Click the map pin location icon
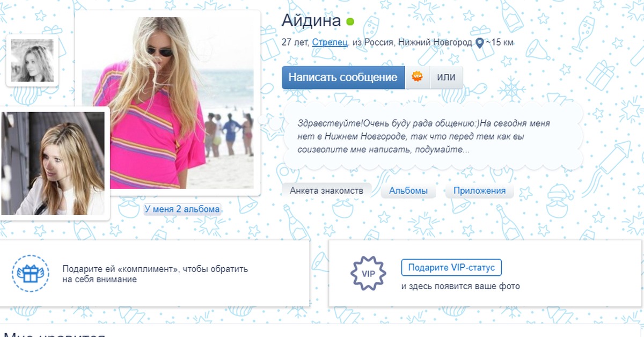644x337 pixels. [480, 42]
